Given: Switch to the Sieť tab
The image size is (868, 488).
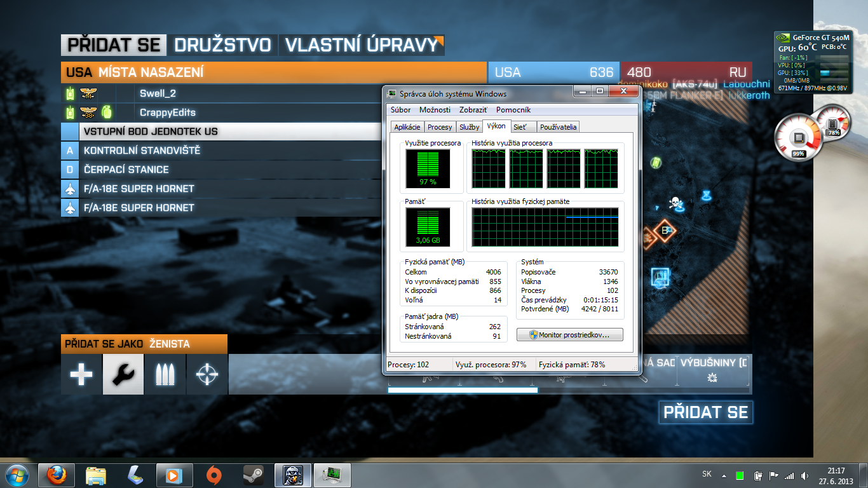Looking at the screenshot, I should pos(519,127).
